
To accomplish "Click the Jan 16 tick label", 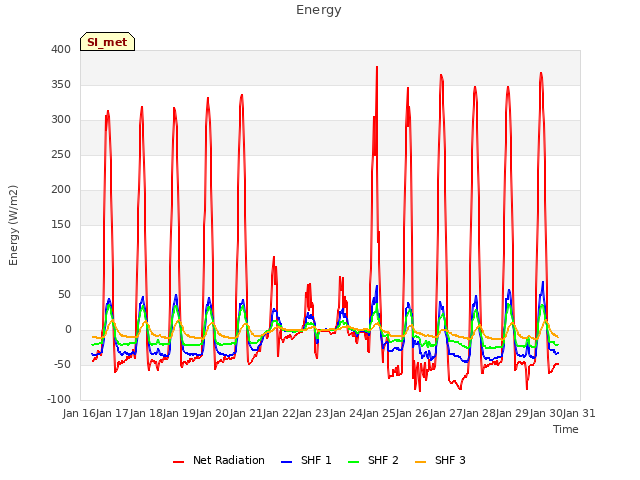I will 79,413.
